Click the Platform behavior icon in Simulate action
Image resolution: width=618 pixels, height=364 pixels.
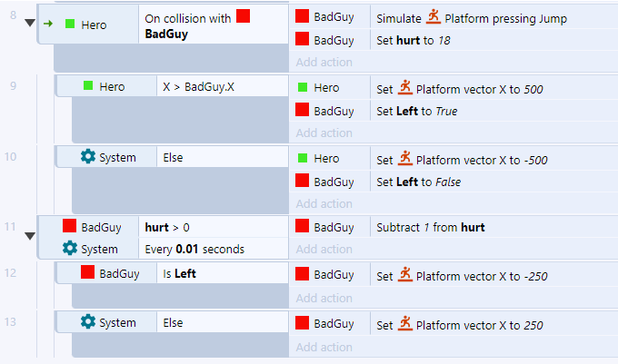click(x=434, y=17)
